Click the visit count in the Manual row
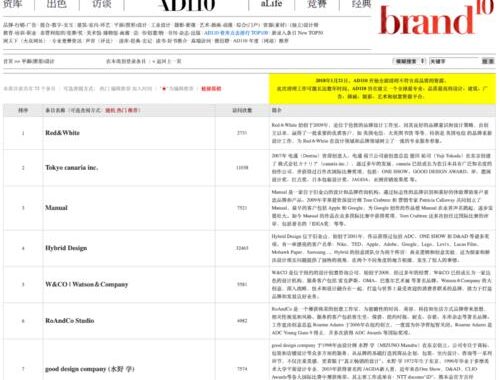This screenshot has height=380, width=500. (242, 208)
